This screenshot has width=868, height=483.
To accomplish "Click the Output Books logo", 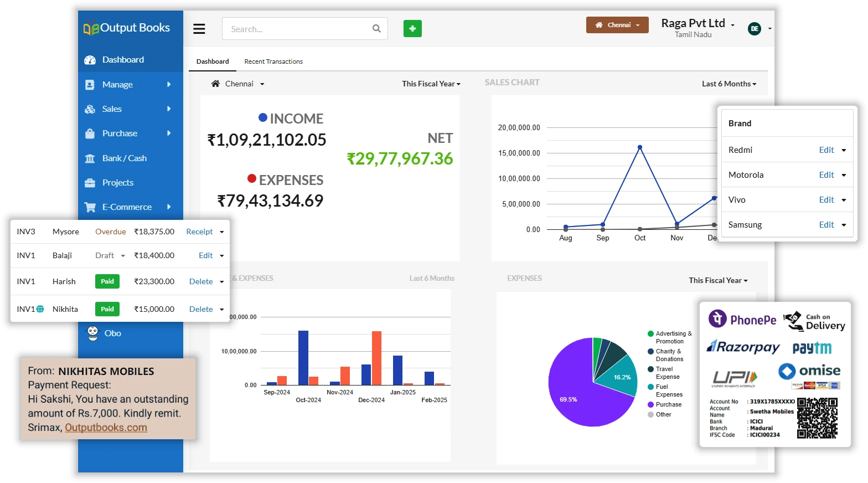I will click(127, 28).
